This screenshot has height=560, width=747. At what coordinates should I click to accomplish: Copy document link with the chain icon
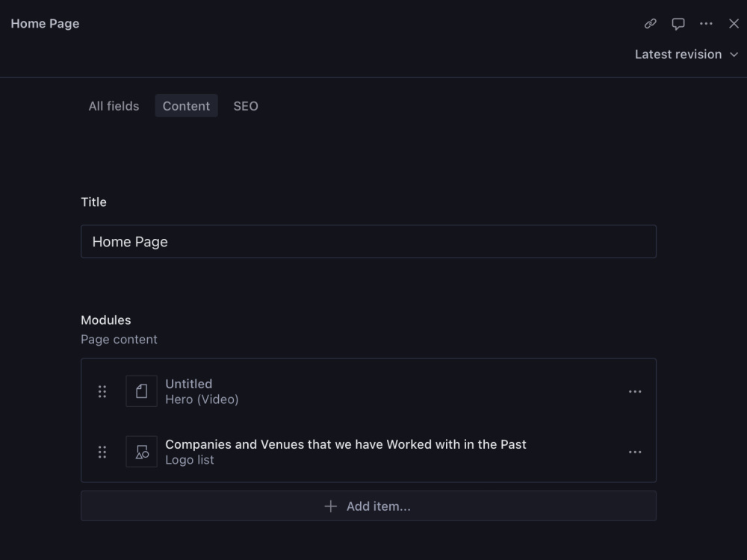coord(651,24)
